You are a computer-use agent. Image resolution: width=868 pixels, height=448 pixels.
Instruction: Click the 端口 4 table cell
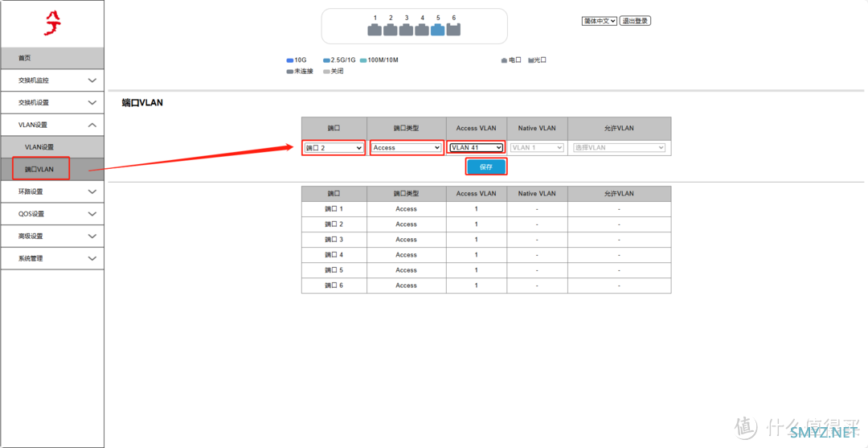click(x=334, y=255)
